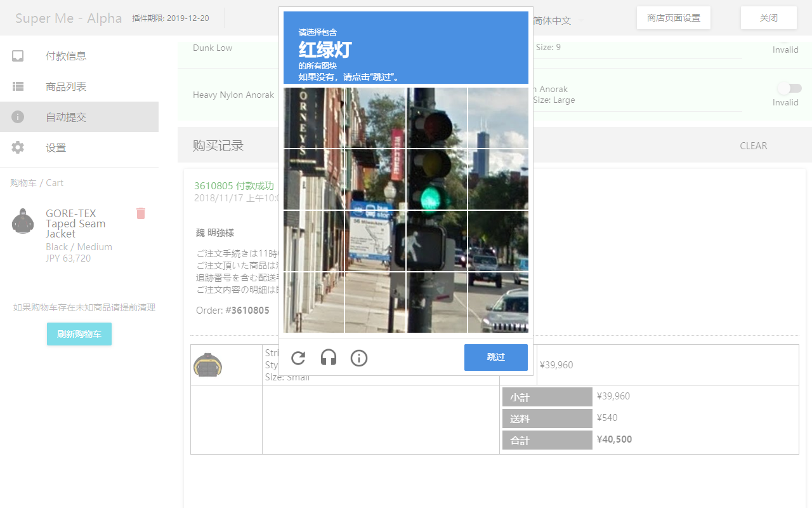Click the inbox icon next to 付款信息
The image size is (812, 508).
(x=18, y=56)
